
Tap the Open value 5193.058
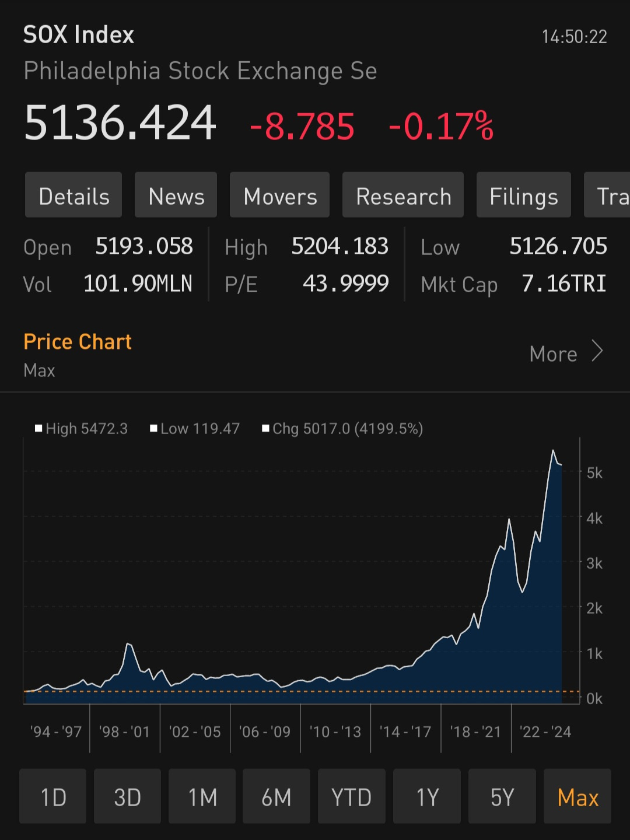[x=144, y=246]
